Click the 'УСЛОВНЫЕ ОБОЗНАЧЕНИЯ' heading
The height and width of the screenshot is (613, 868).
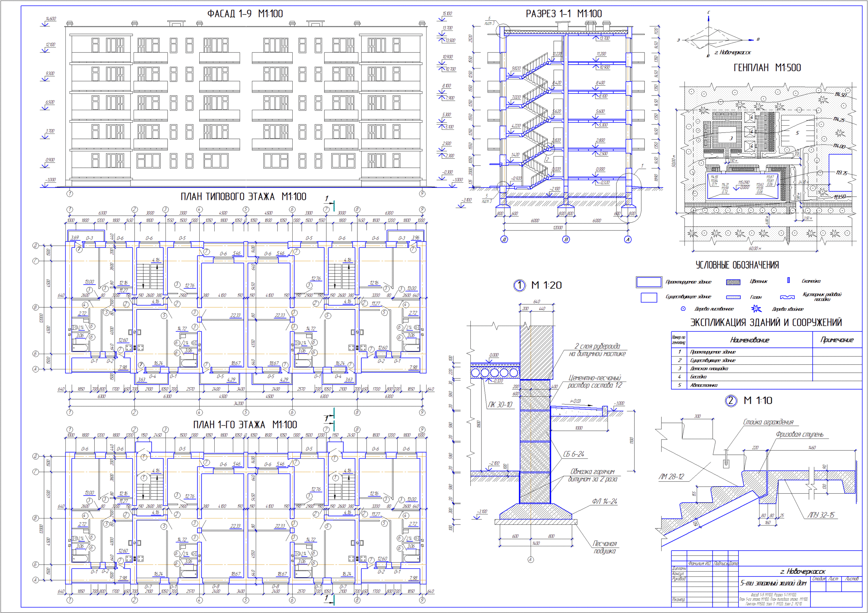click(x=737, y=265)
